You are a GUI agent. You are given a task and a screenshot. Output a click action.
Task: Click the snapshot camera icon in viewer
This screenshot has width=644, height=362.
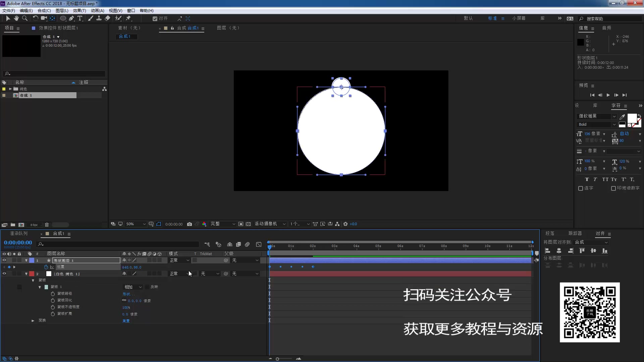click(x=190, y=224)
